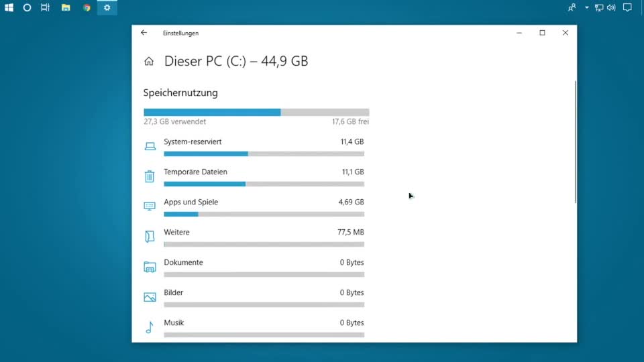Open Bilder storage category
644x362 pixels.
(254, 298)
